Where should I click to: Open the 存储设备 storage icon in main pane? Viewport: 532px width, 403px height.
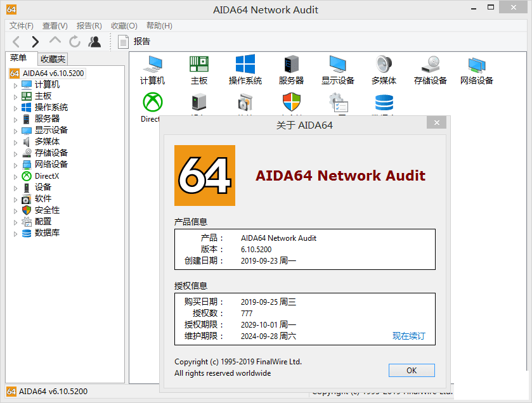tap(430, 70)
